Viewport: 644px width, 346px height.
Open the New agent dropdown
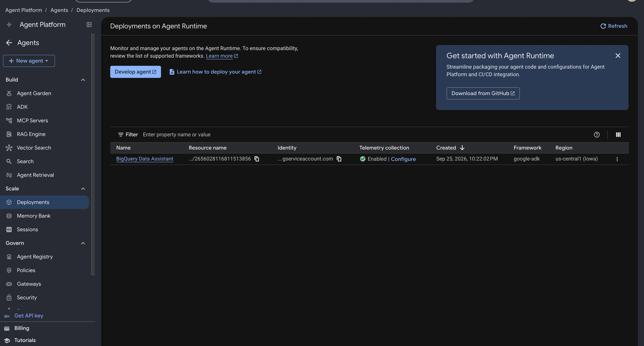[x=29, y=61]
